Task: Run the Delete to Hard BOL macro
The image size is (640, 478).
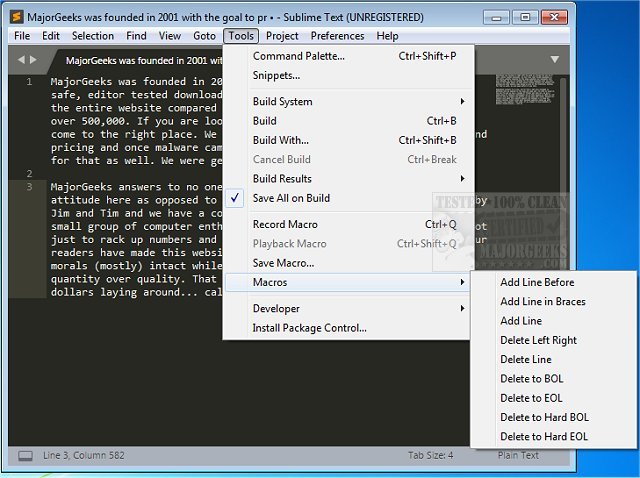Action: 553,417
